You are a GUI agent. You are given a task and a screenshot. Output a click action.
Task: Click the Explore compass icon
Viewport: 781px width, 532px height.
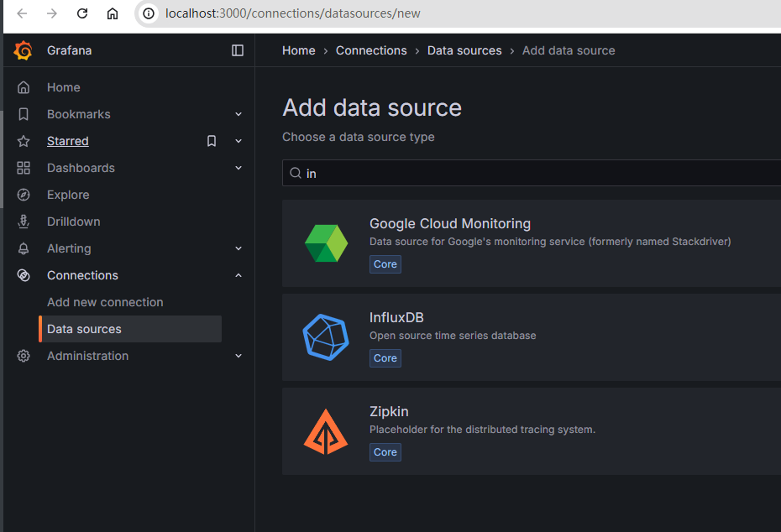pos(24,195)
